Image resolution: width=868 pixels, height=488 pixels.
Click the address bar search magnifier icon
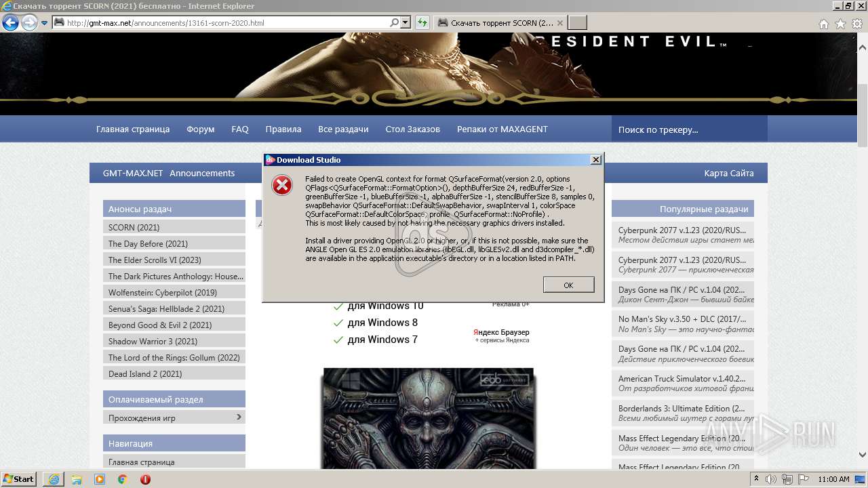[395, 23]
